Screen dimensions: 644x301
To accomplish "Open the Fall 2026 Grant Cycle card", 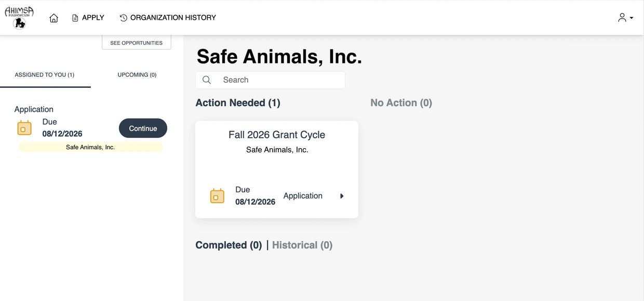I will click(x=277, y=169).
